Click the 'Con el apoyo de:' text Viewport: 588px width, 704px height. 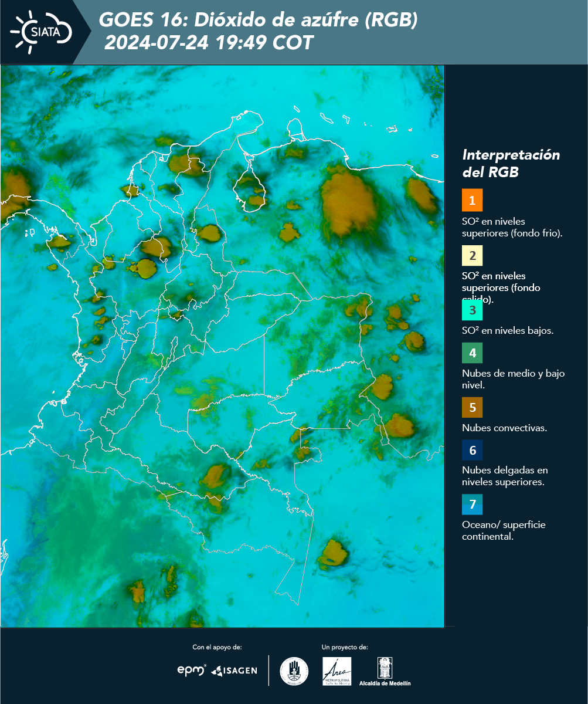click(x=217, y=647)
